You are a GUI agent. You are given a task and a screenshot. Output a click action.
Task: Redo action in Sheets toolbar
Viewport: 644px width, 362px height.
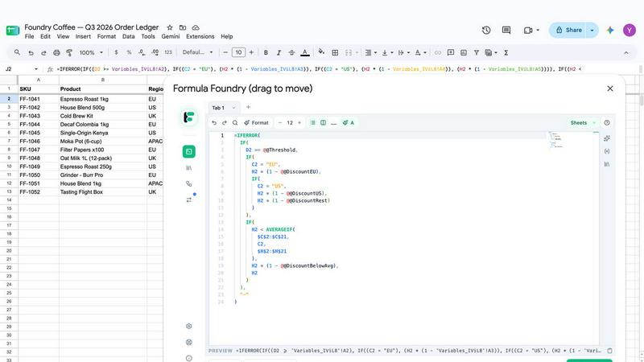click(x=43, y=52)
